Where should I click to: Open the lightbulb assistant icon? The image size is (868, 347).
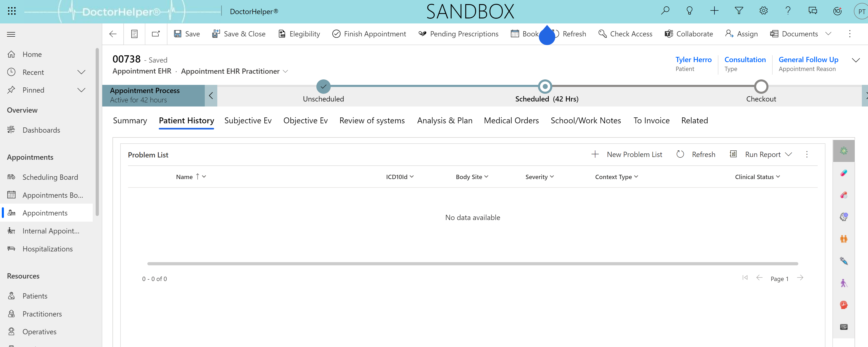pyautogui.click(x=689, y=11)
